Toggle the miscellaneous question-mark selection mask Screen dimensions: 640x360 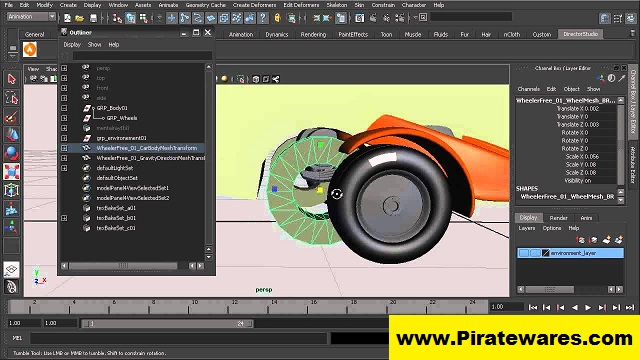[x=263, y=18]
